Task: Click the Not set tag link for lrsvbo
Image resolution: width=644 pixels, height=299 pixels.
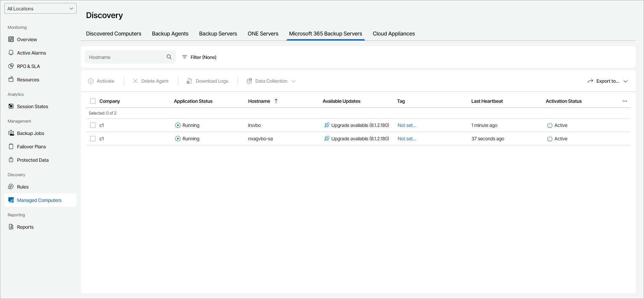Action: click(x=407, y=125)
